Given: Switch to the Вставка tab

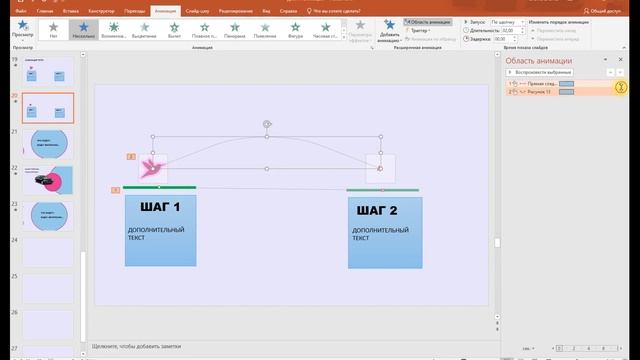Looking at the screenshot, I should [71, 11].
